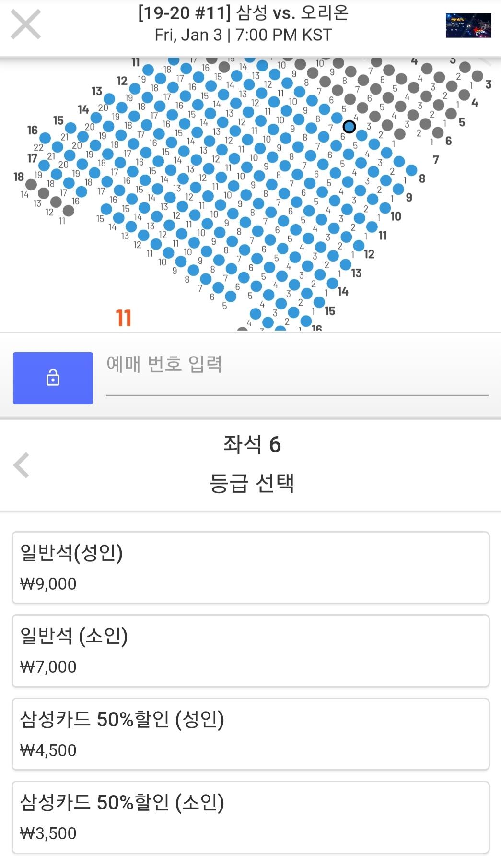Image resolution: width=501 pixels, height=868 pixels.
Task: Select seat 22 in row 16
Action: (45, 138)
